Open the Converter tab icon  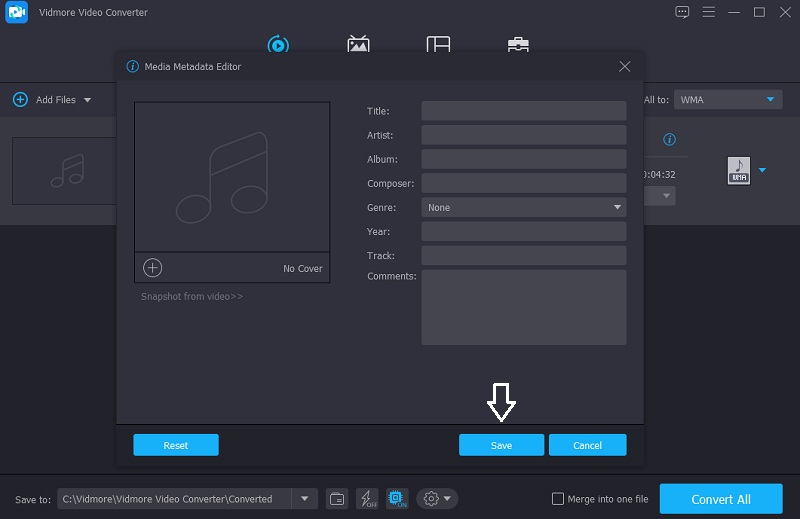click(278, 44)
